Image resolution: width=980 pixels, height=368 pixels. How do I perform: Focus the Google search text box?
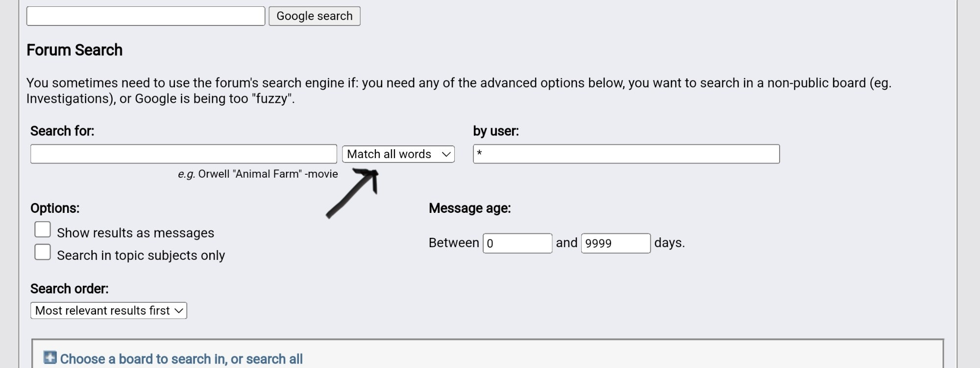pyautogui.click(x=146, y=16)
